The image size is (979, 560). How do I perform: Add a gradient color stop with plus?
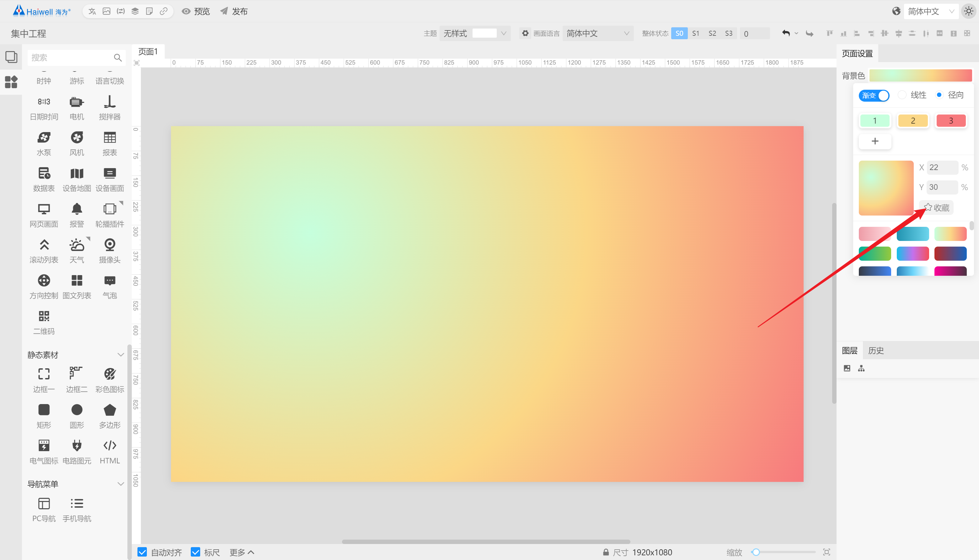875,141
